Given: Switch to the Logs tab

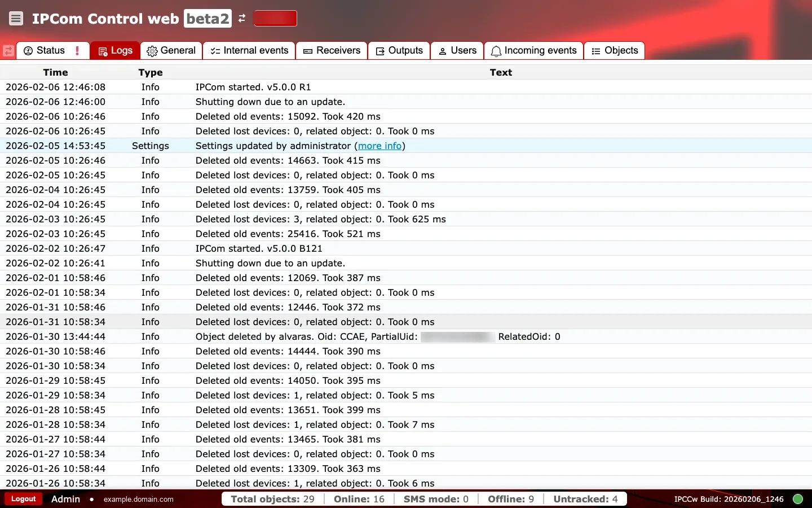Looking at the screenshot, I should (114, 50).
